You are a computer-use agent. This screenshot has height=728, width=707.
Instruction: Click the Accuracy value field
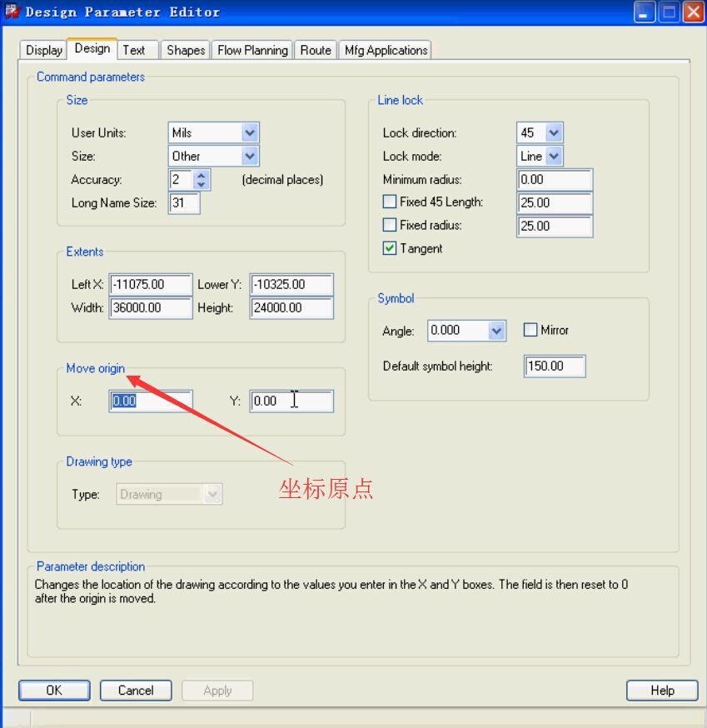(x=182, y=180)
